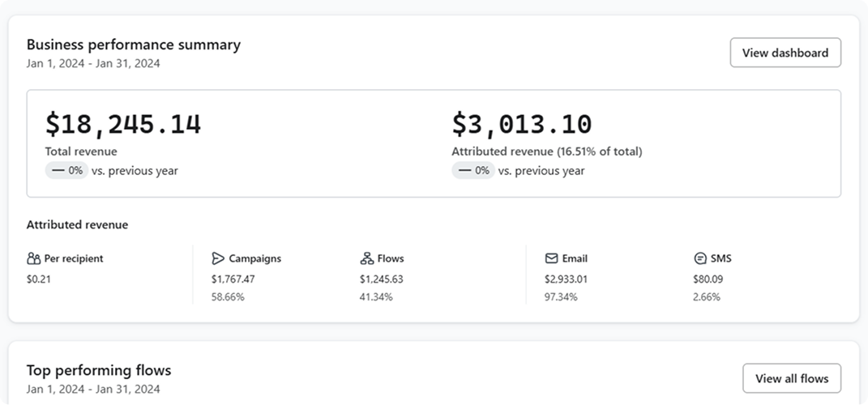Select the Flows percentage 41.34%
868x405 pixels.
coord(376,296)
